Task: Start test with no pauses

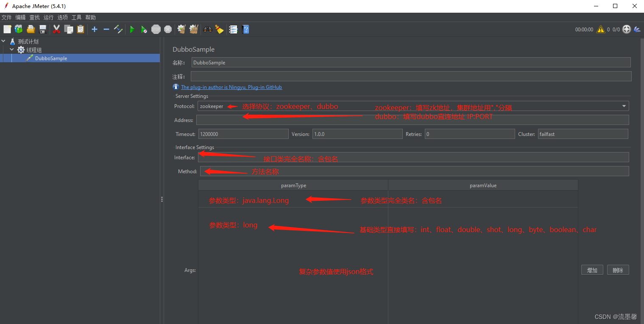Action: 144,29
